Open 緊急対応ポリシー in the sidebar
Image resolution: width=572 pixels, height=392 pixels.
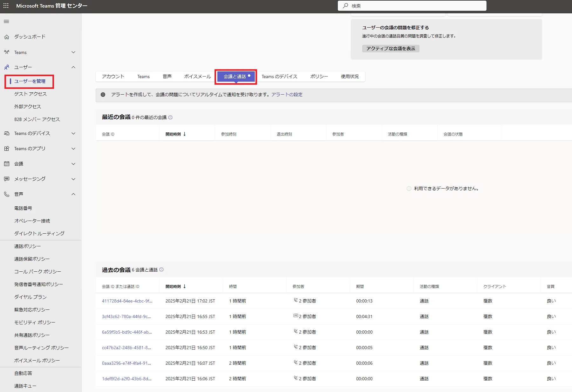pyautogui.click(x=32, y=310)
